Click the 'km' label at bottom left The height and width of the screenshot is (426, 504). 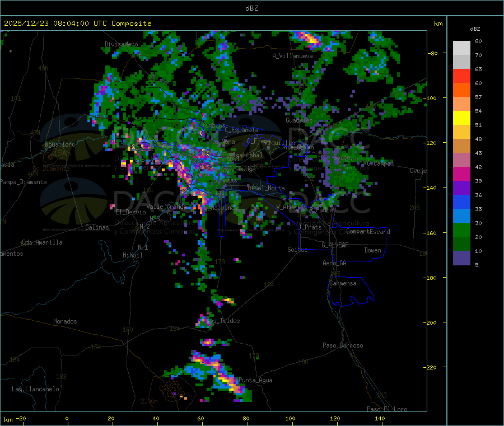click(x=8, y=420)
